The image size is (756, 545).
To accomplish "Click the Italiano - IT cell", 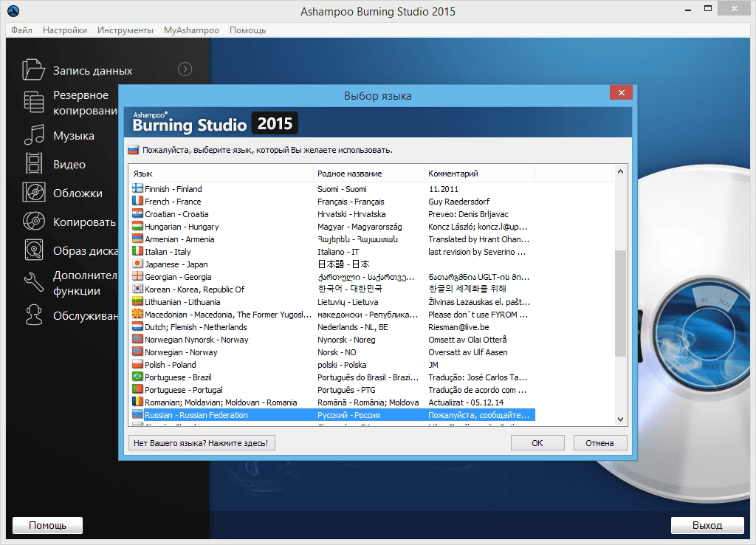I will point(338,252).
